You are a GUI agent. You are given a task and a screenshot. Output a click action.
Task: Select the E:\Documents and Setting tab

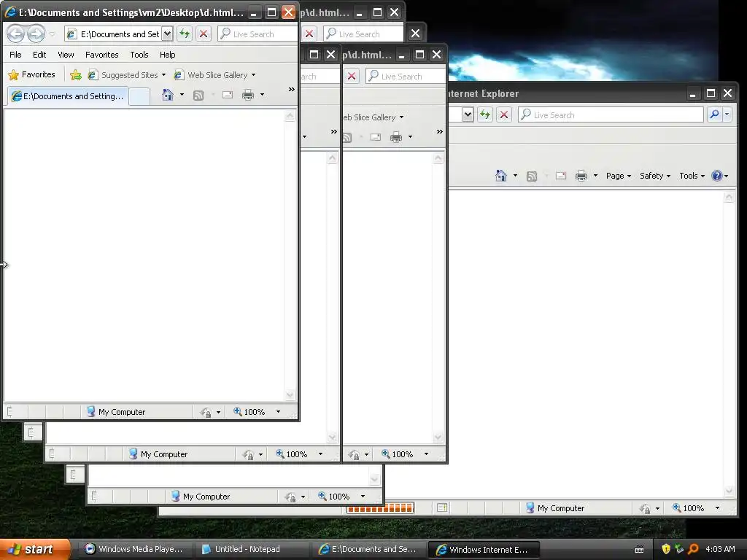68,96
